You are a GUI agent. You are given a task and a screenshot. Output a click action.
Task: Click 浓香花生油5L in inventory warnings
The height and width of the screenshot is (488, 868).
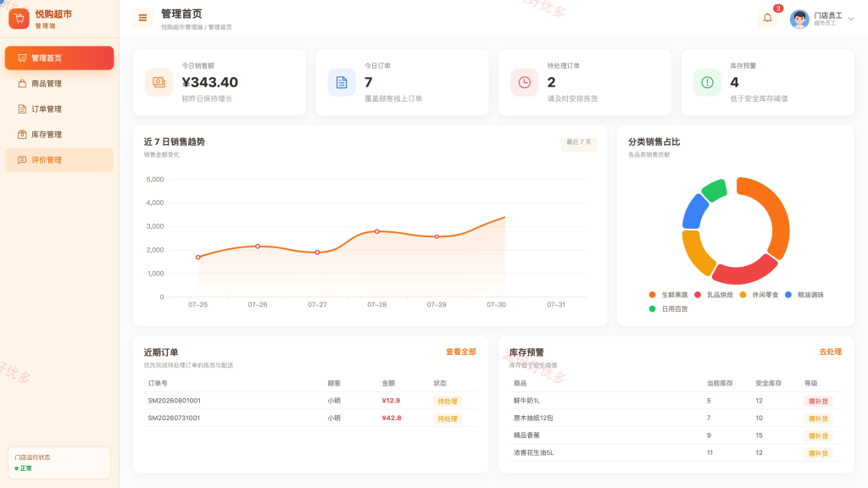[534, 452]
